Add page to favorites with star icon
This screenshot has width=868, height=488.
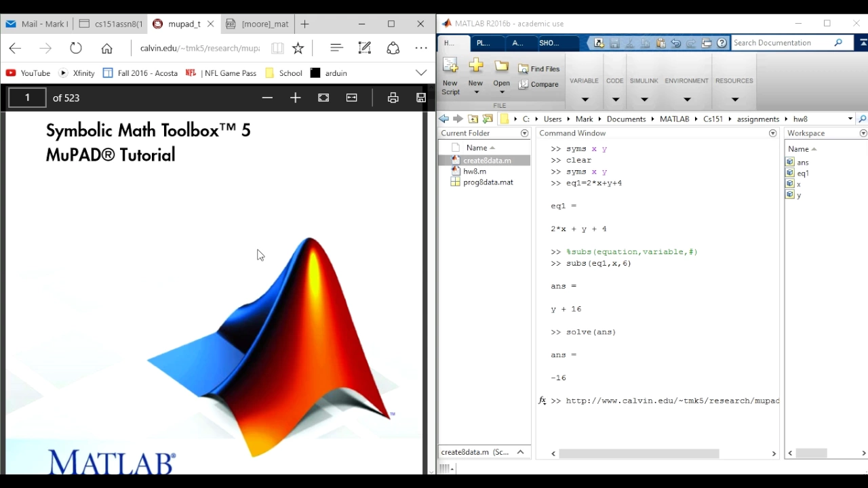298,48
